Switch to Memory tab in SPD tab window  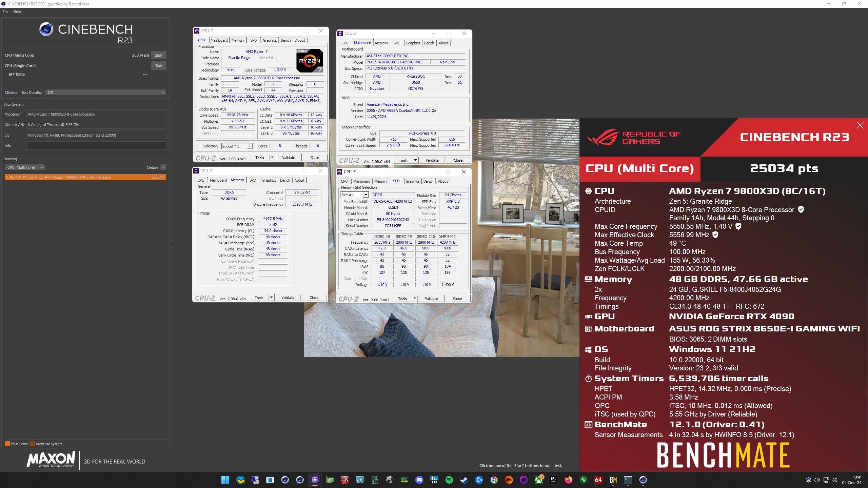click(381, 181)
